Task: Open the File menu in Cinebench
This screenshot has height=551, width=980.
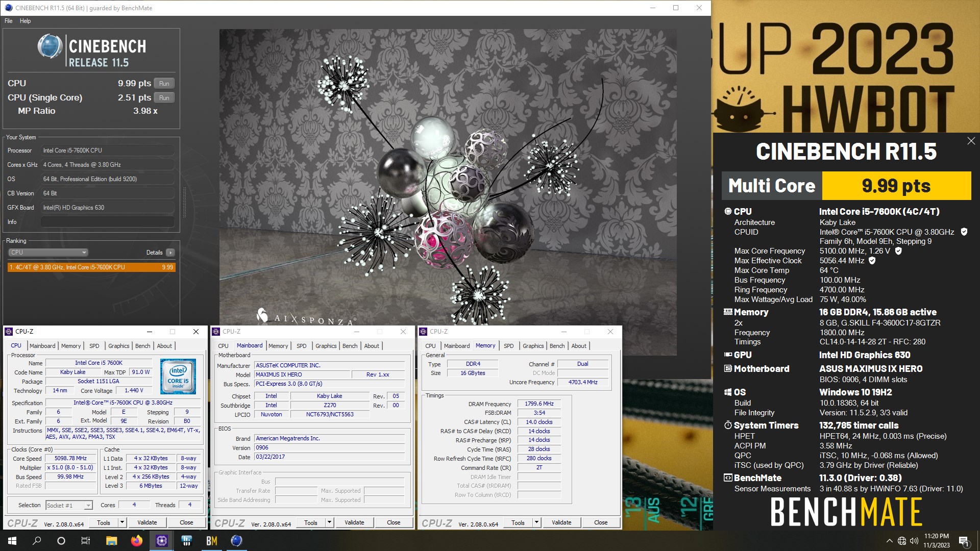Action: [9, 21]
